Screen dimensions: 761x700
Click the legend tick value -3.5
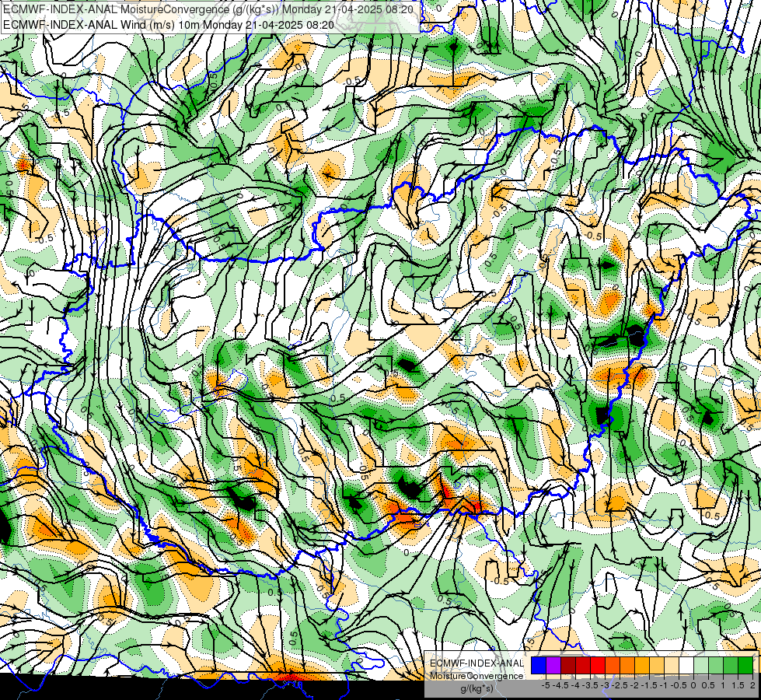[590, 685]
